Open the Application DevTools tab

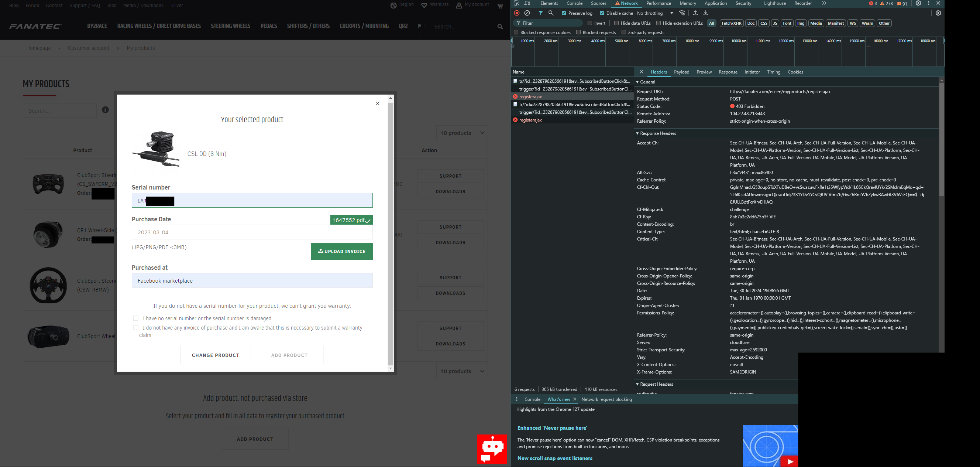click(716, 3)
